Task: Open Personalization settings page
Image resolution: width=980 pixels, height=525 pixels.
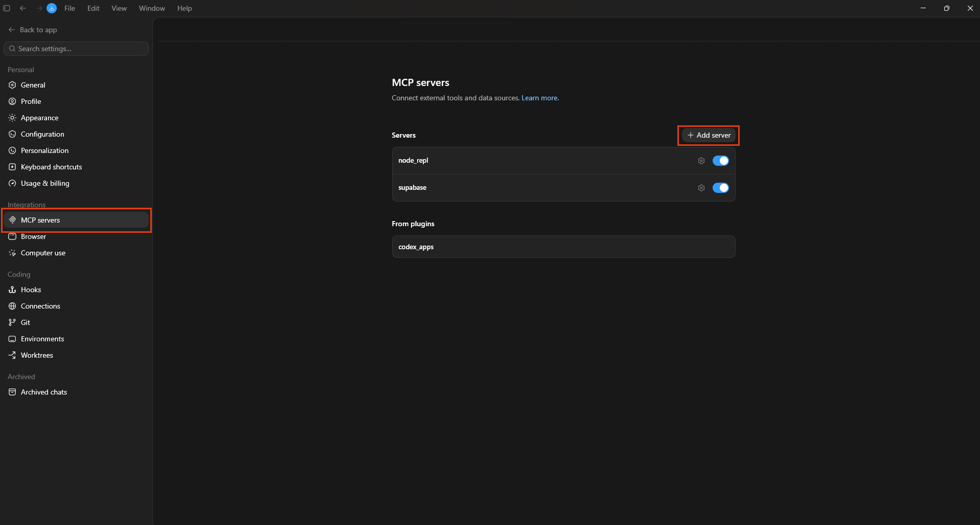Action: pos(76,150)
